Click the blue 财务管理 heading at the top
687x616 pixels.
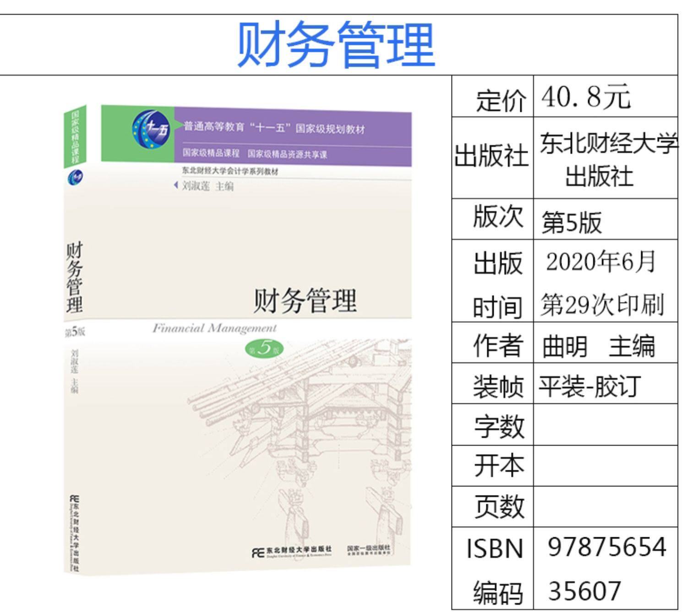336,45
